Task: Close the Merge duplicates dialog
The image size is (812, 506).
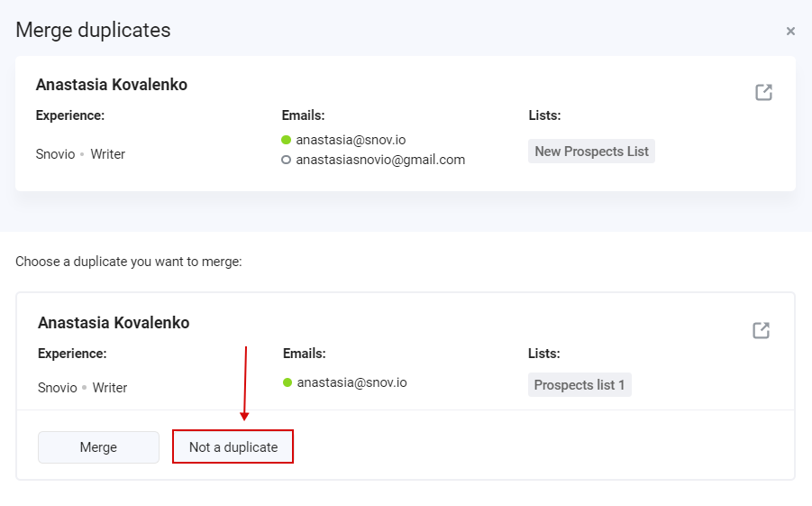Action: coord(790,31)
